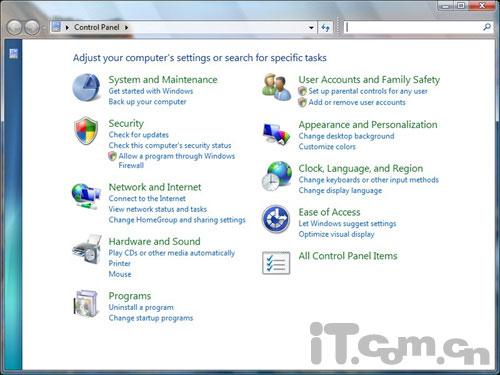
Task: Choose Optimize visual display
Action: click(x=336, y=234)
